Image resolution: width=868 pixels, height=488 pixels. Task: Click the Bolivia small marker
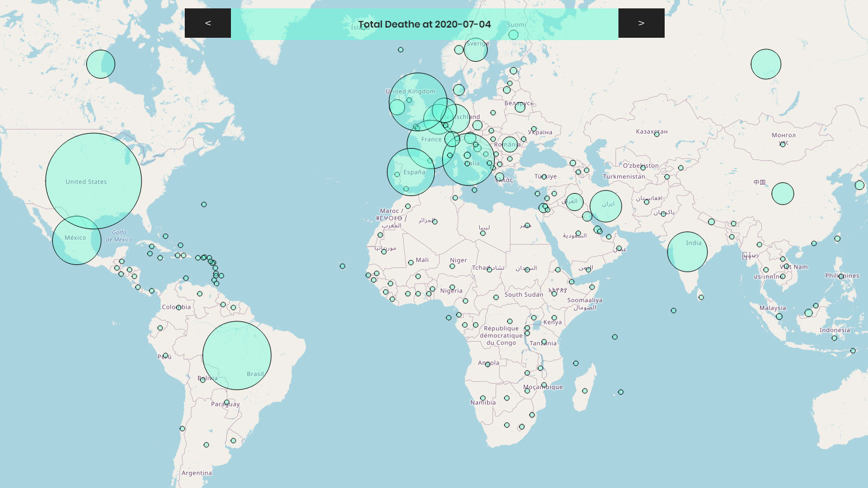pos(203,379)
